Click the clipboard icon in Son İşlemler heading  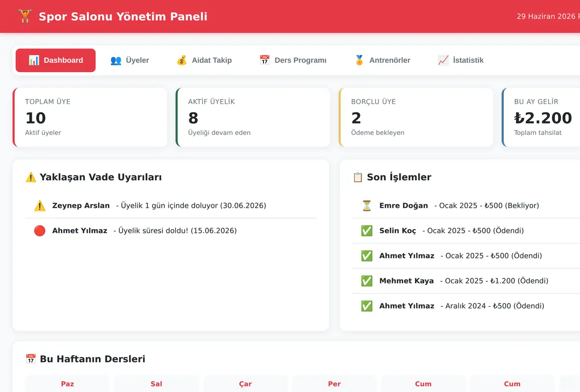click(358, 177)
